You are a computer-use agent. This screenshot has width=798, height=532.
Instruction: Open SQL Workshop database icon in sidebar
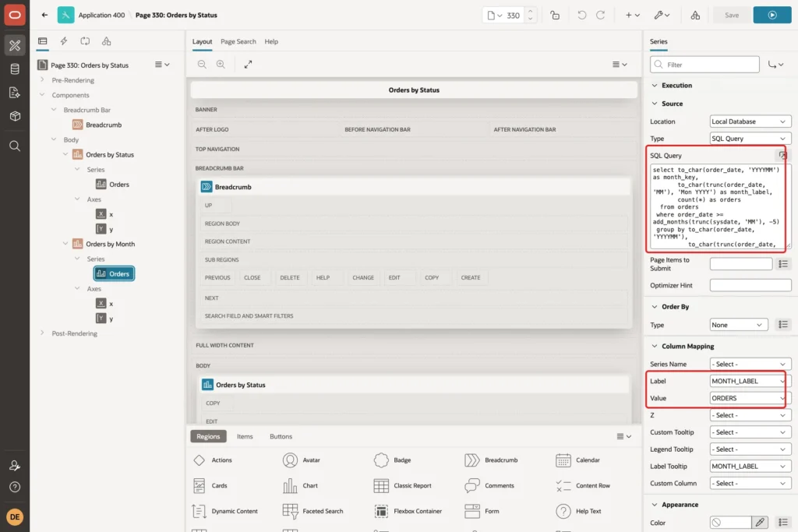15,69
